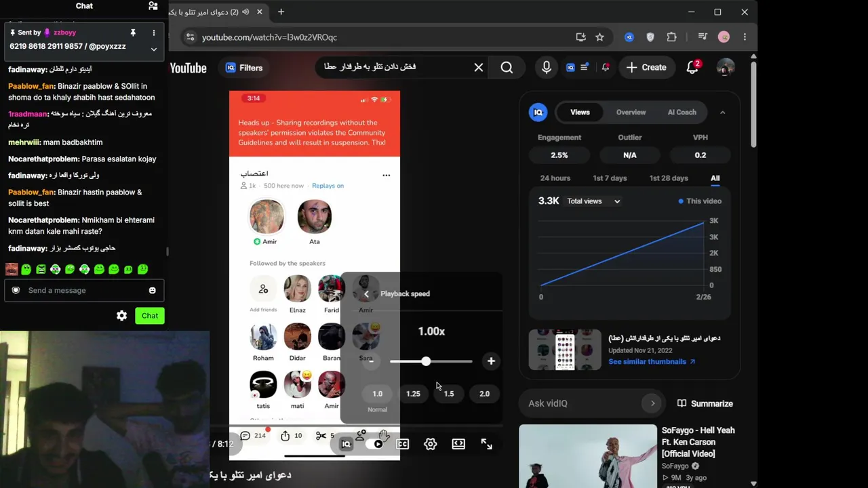Screen dimensions: 868x488
Task: Search with your voice microphone
Action: pyautogui.click(x=547, y=67)
